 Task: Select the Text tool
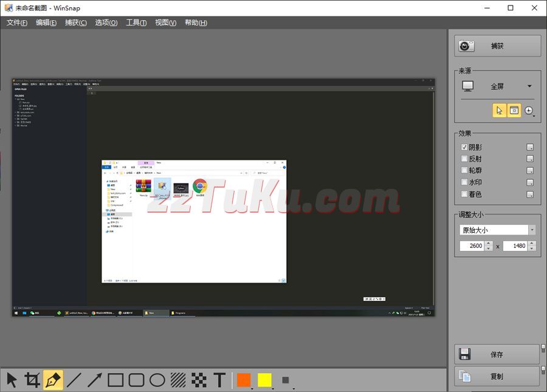219,380
